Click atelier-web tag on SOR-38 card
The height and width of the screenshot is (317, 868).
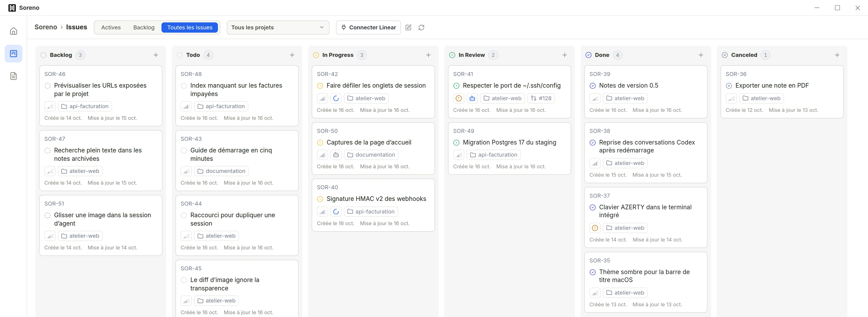[x=625, y=163]
